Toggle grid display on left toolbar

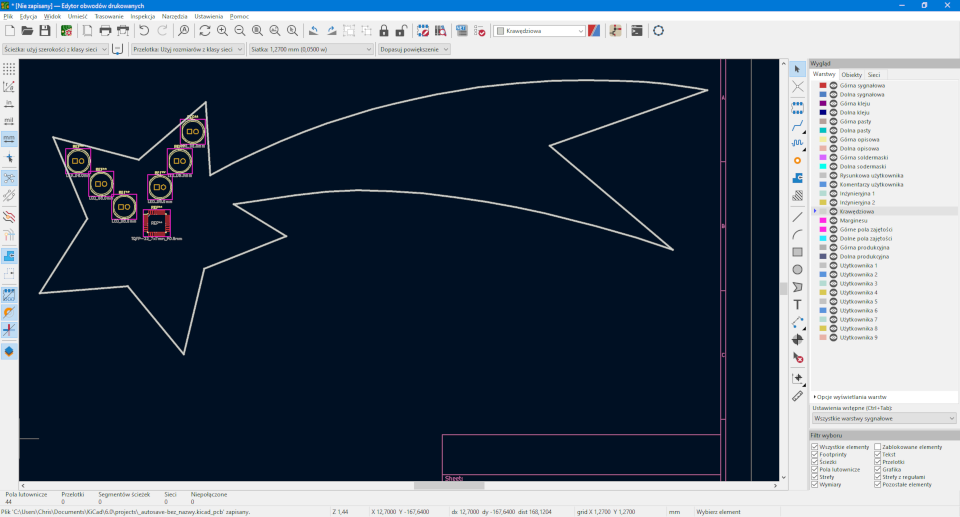click(x=9, y=69)
